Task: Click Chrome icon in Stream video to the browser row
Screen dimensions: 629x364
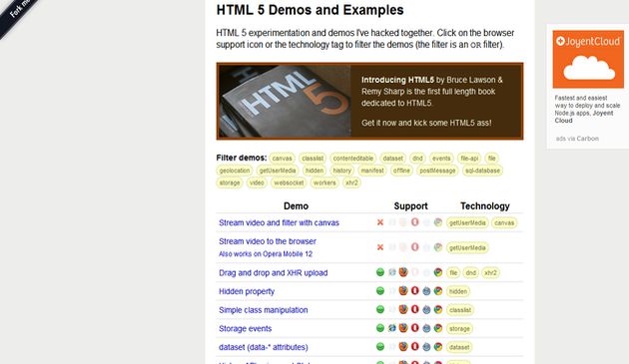Action: pyautogui.click(x=438, y=247)
